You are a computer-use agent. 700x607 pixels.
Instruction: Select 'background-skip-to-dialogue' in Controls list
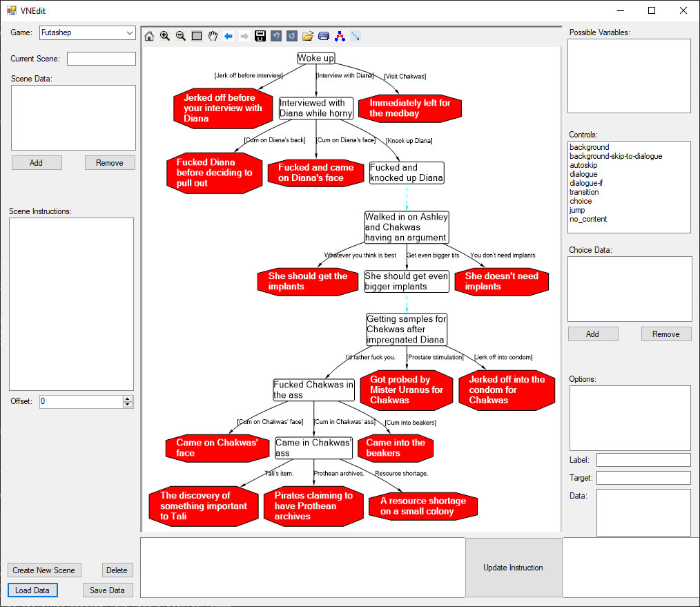pyautogui.click(x=616, y=156)
